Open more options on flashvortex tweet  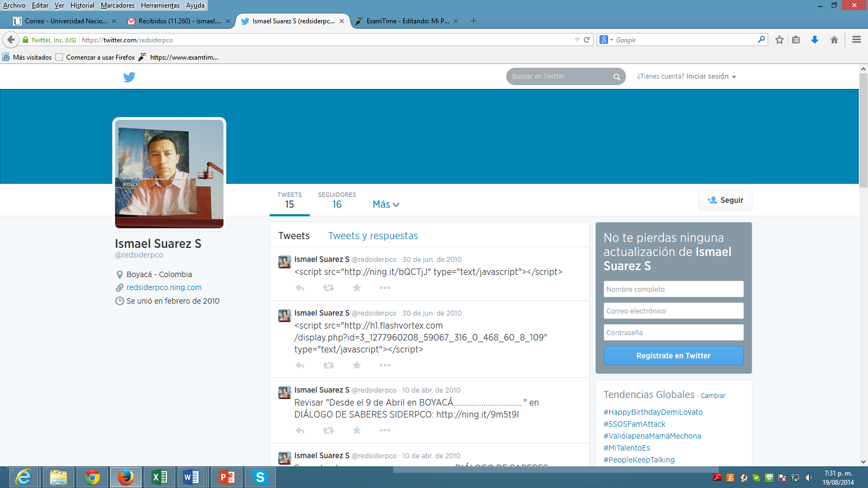click(x=385, y=365)
